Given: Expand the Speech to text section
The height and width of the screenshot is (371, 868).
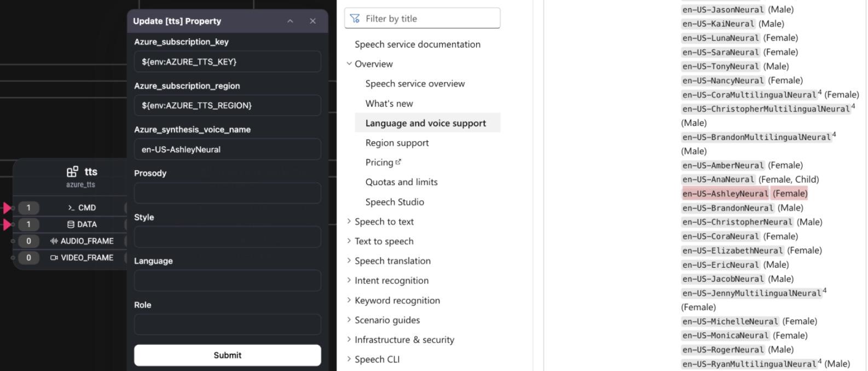Looking at the screenshot, I should (350, 222).
